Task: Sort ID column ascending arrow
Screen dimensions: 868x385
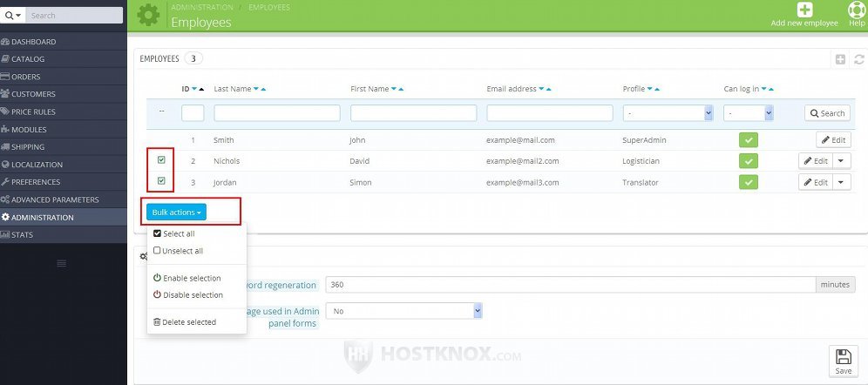Action: [201, 89]
